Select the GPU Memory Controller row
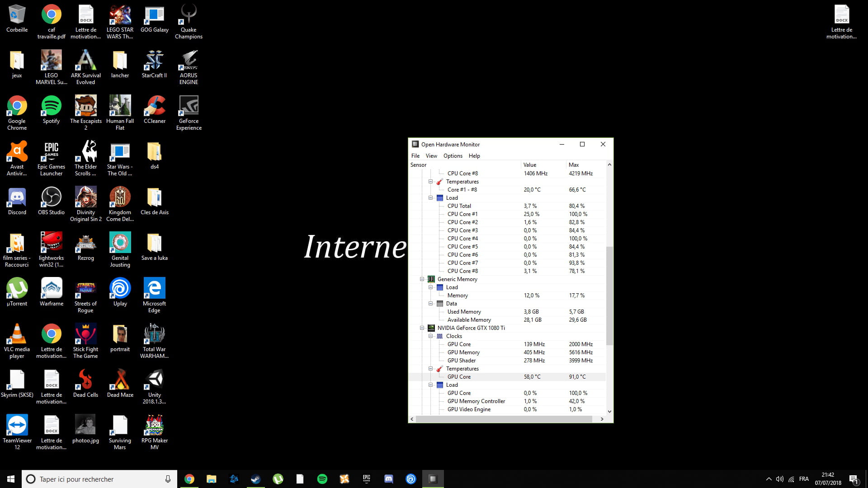The height and width of the screenshot is (488, 868). [x=507, y=401]
